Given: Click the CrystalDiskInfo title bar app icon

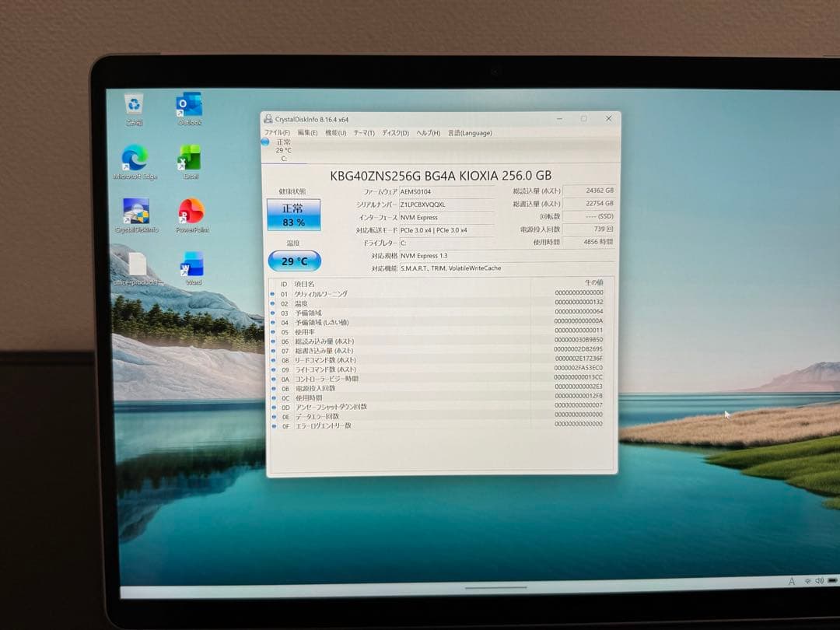Looking at the screenshot, I should [x=268, y=119].
